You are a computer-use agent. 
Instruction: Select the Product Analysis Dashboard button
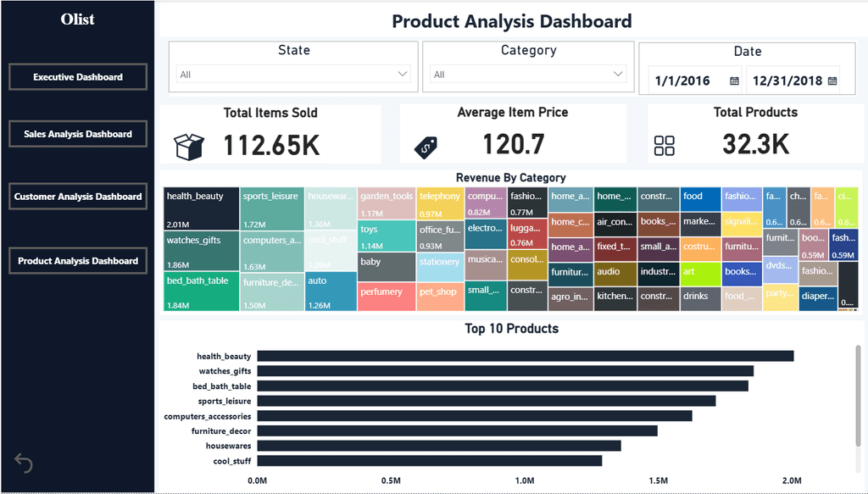click(78, 260)
